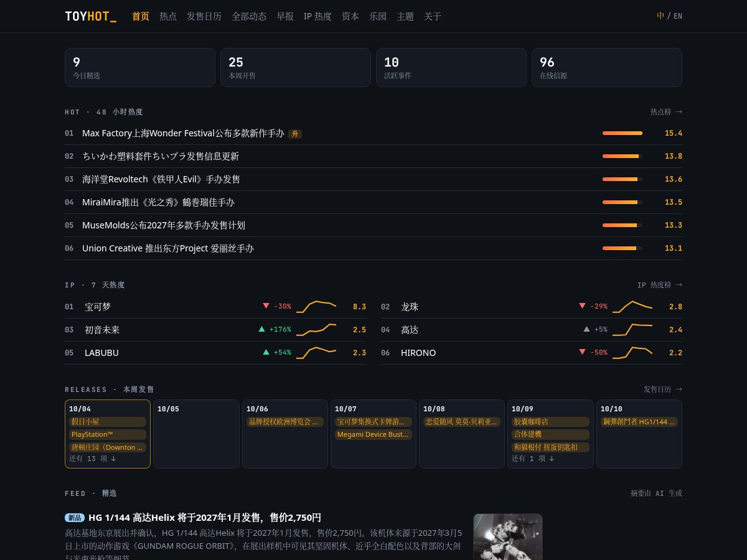
Task: Click the 高达 sparkline chart
Action: pos(632,330)
